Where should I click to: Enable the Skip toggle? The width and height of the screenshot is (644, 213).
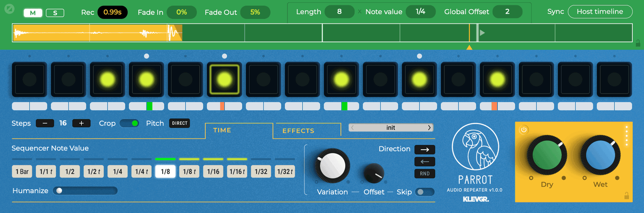pos(425,192)
